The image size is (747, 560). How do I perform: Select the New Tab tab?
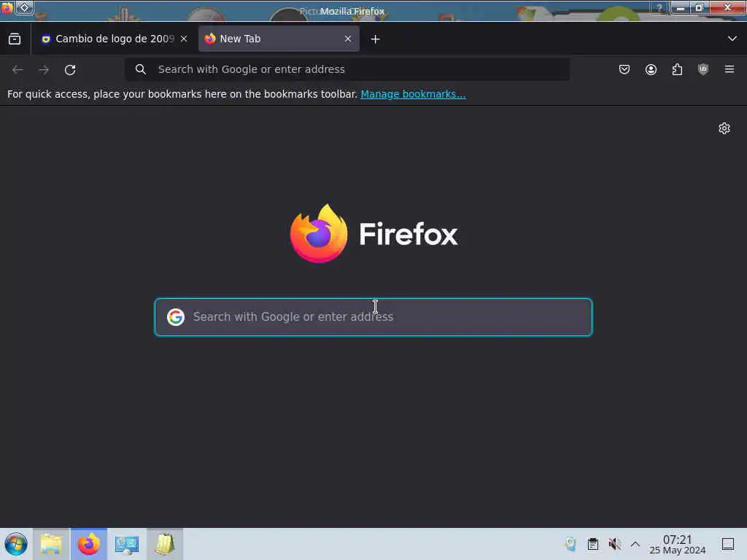(x=279, y=39)
